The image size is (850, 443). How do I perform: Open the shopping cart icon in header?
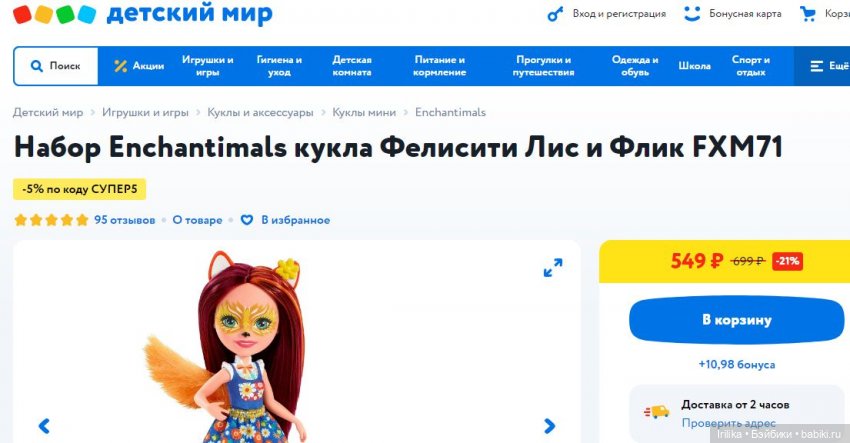coord(808,14)
